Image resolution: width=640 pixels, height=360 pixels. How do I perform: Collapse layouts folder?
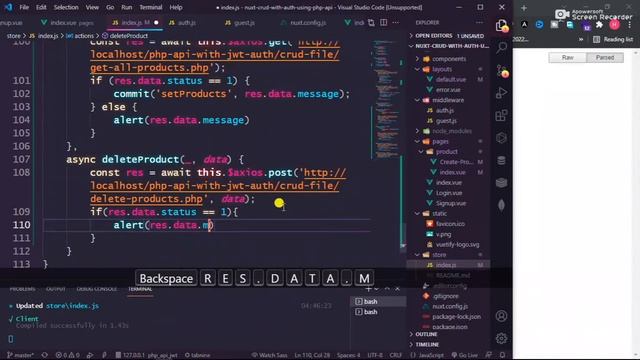442,69
